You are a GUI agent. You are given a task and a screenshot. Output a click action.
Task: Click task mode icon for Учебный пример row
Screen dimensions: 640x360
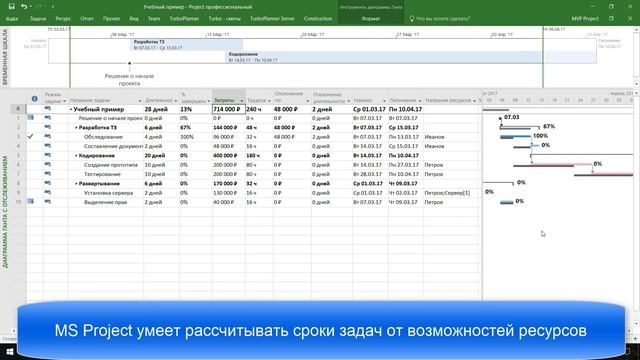[48, 109]
